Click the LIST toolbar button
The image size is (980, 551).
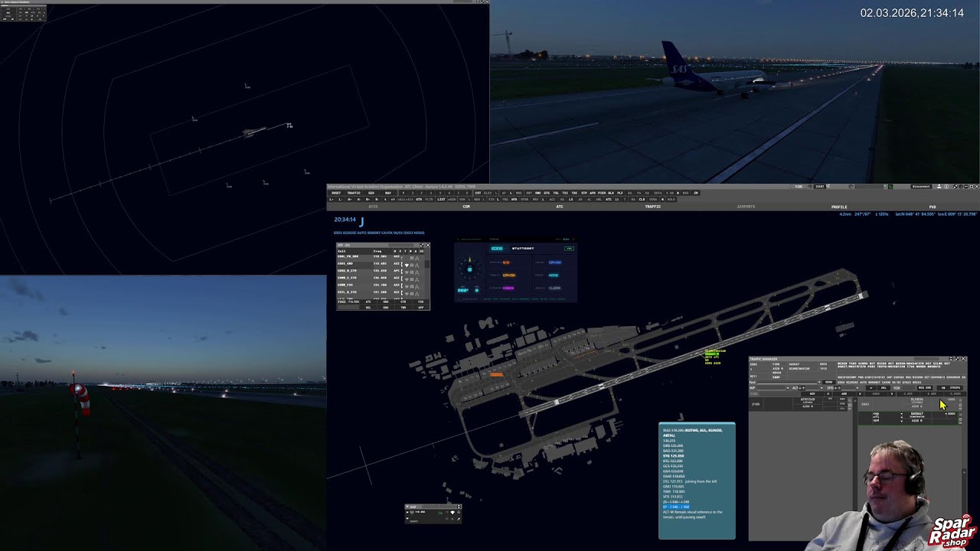pyautogui.click(x=441, y=200)
